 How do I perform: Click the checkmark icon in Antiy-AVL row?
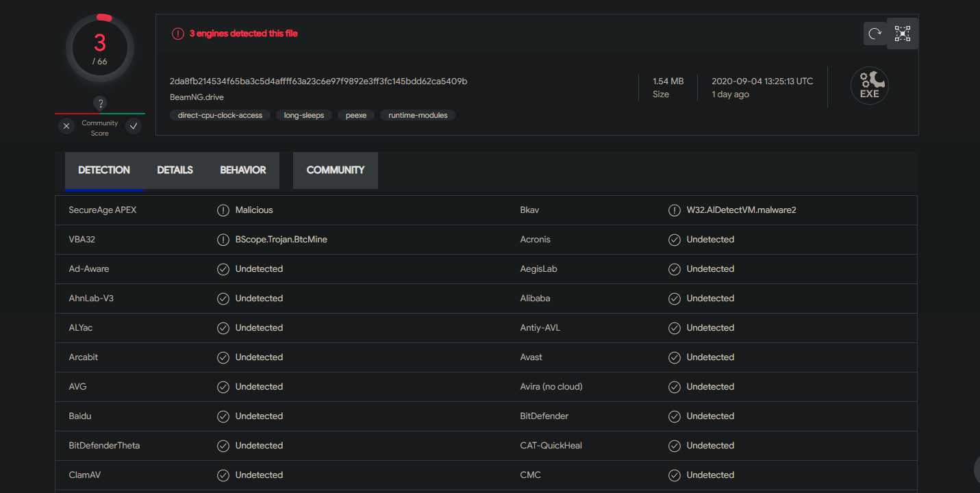[675, 328]
